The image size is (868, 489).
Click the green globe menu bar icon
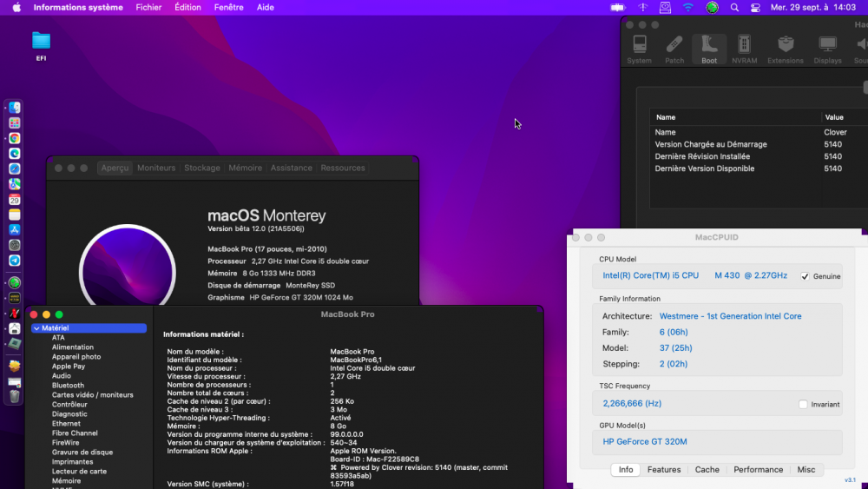(712, 8)
